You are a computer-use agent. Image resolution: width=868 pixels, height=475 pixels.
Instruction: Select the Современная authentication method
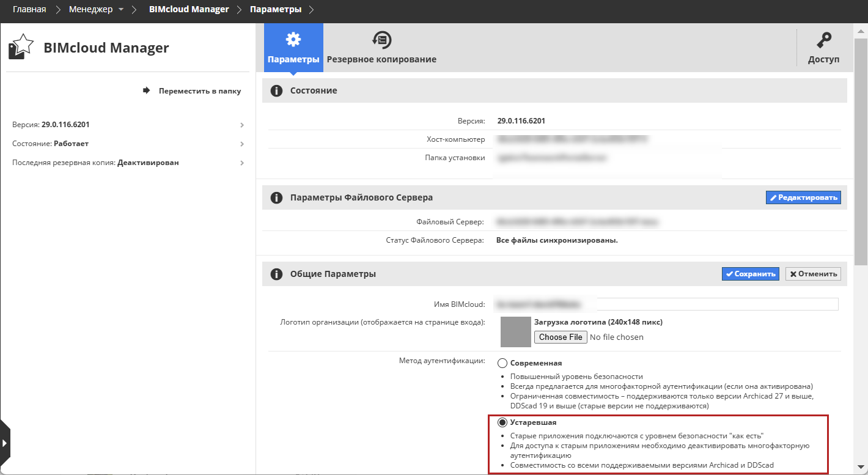click(x=503, y=363)
